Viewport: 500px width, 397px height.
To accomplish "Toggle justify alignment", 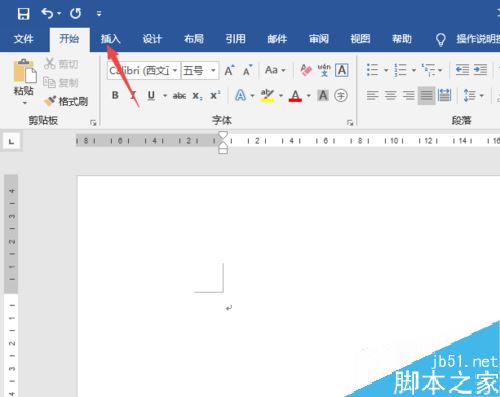I will click(x=426, y=96).
